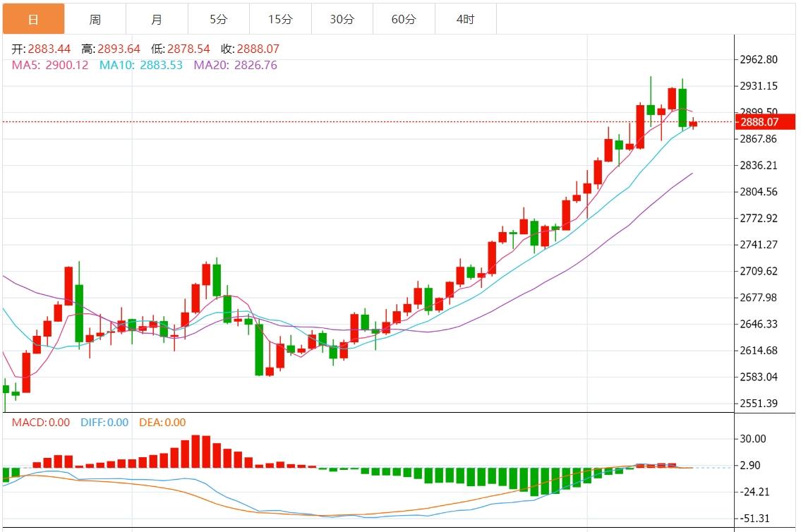
Task: Select the 30分 interval tab
Action: [x=342, y=19]
